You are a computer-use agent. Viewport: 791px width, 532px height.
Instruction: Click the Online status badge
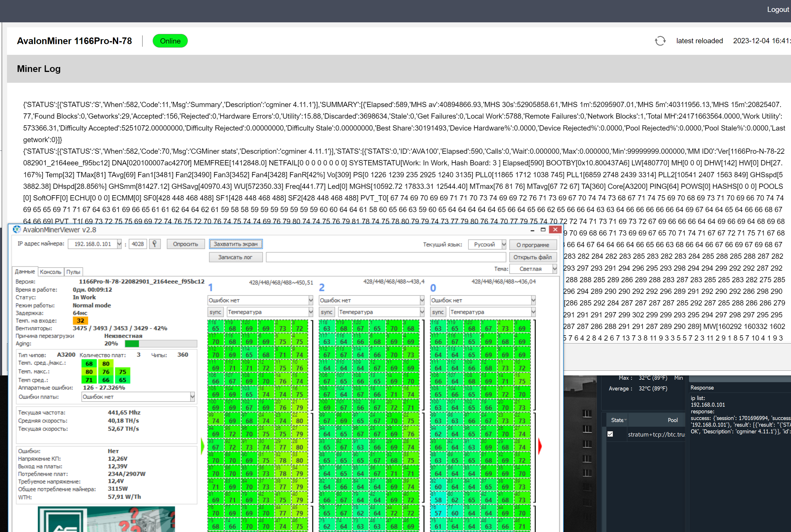[x=170, y=41]
